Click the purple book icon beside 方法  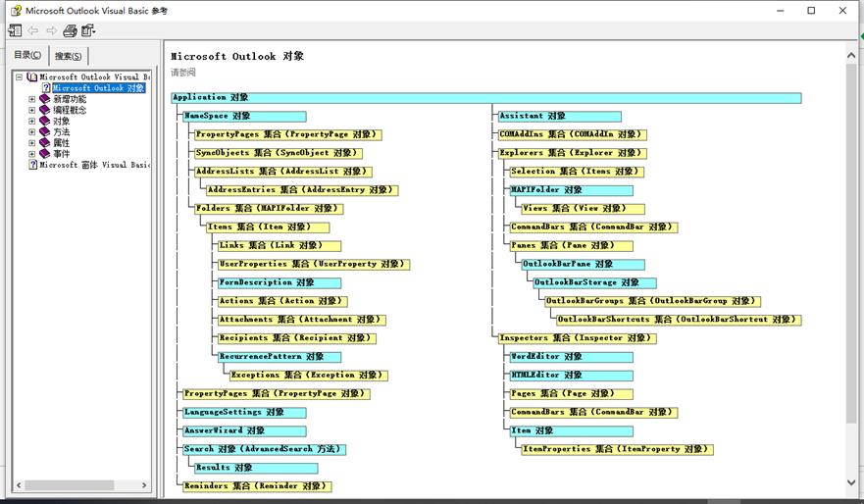[45, 132]
